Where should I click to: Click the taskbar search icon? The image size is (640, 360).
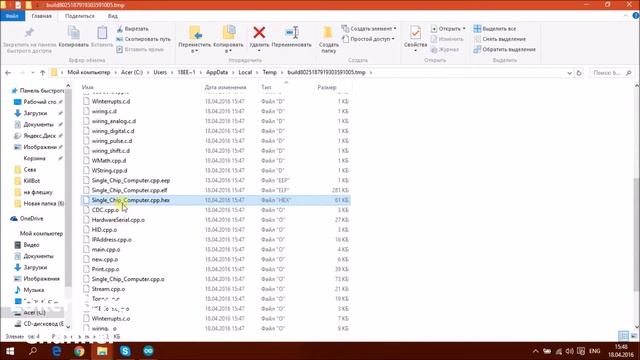coord(33,351)
